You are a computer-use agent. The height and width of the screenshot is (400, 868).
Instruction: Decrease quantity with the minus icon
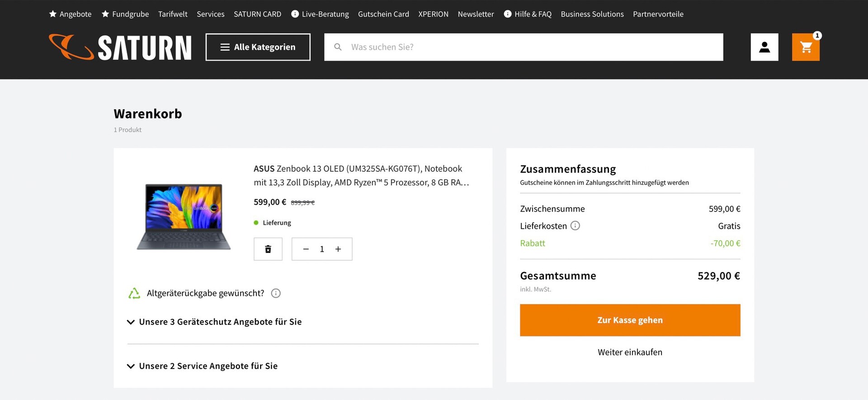pyautogui.click(x=306, y=249)
